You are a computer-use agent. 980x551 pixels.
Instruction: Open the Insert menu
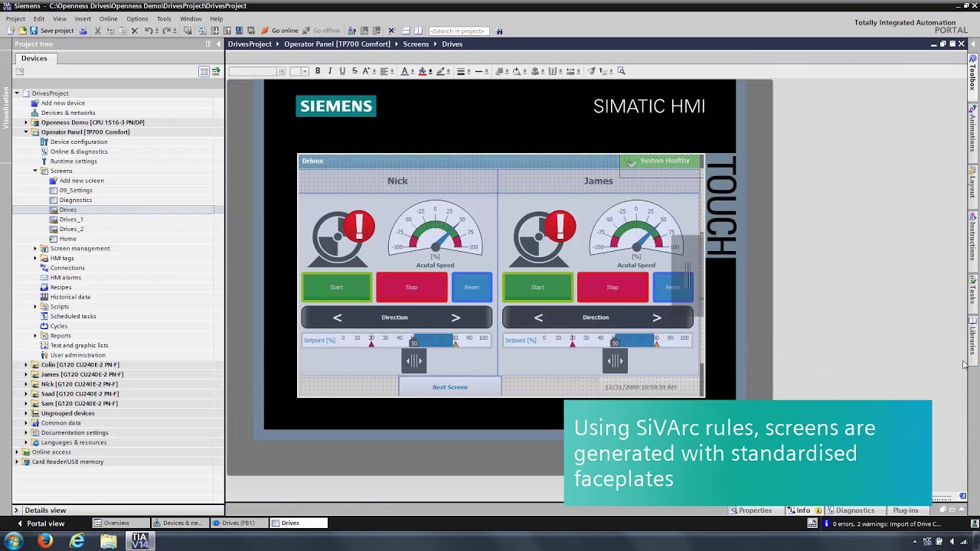pyautogui.click(x=83, y=18)
